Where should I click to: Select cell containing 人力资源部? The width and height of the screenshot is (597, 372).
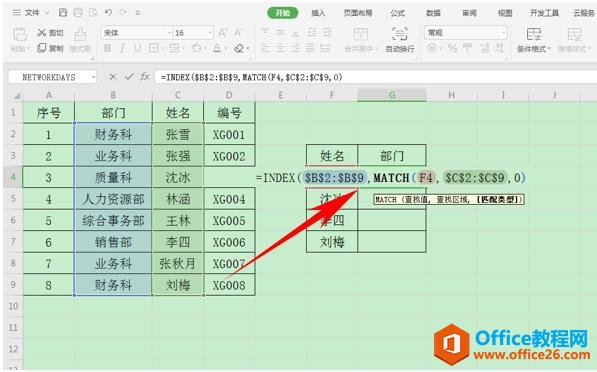[113, 199]
